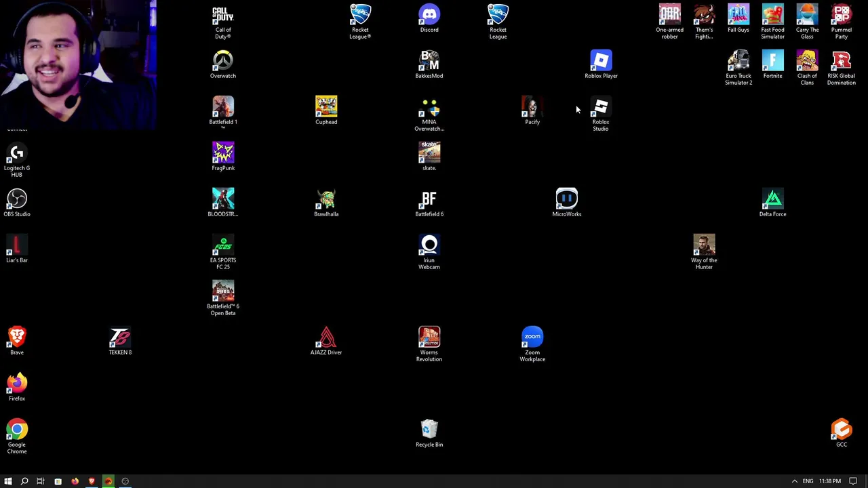868x488 pixels.
Task: Select the Brave desktop shortcut
Action: [x=17, y=341]
